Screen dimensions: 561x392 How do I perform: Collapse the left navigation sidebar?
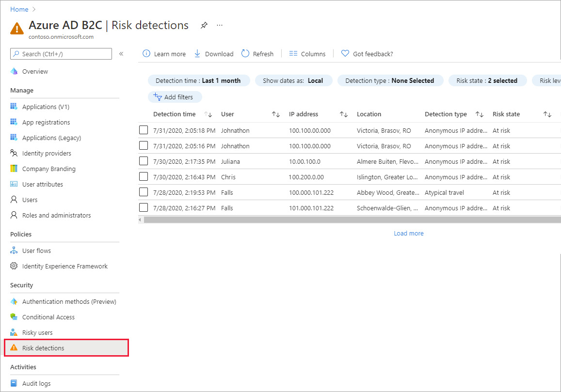(x=121, y=54)
